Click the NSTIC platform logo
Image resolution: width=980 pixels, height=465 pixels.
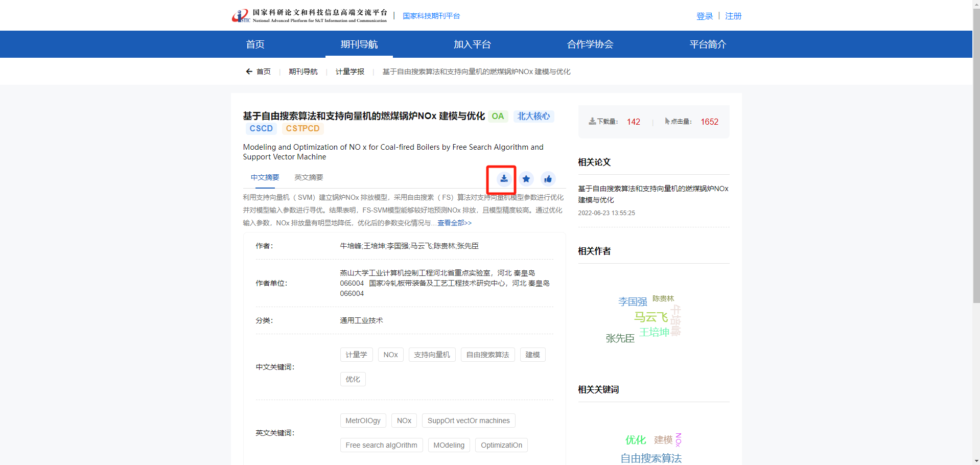point(310,16)
